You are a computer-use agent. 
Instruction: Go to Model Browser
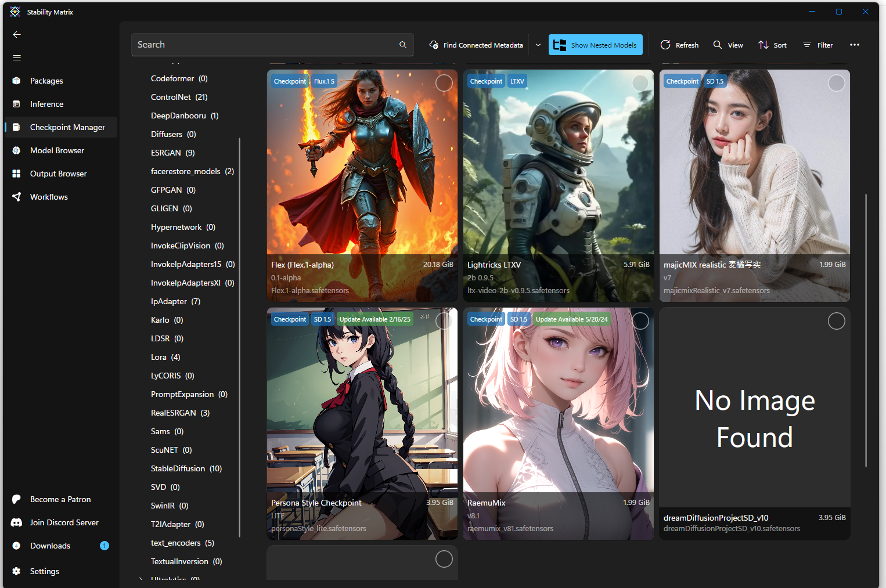click(x=60, y=150)
